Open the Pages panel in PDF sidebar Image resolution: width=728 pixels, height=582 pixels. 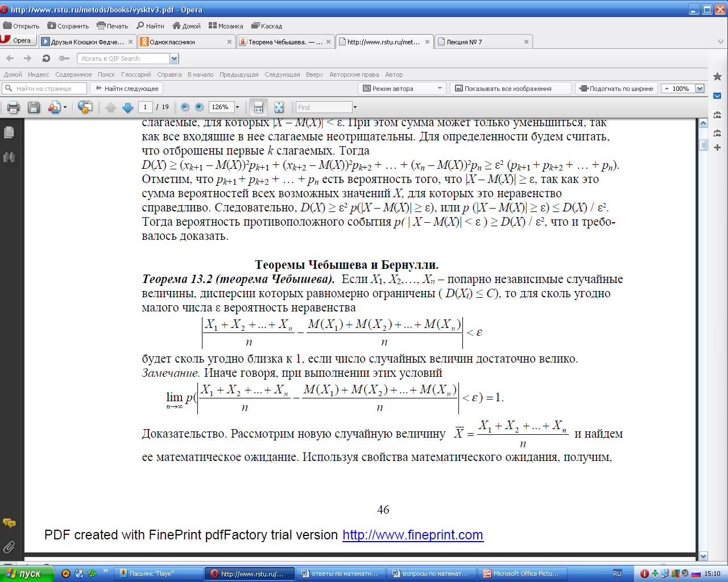(x=9, y=132)
